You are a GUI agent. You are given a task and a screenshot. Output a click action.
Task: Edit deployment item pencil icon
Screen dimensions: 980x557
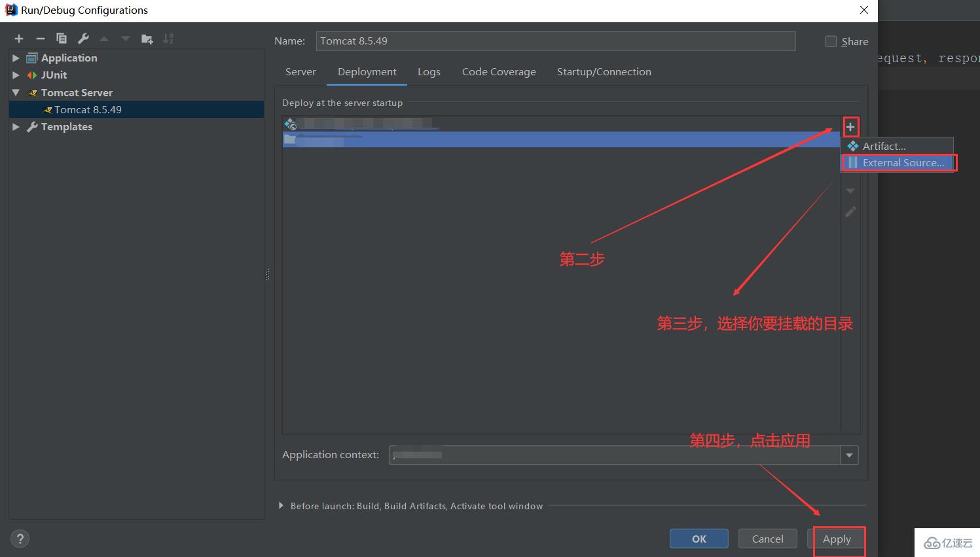tap(850, 212)
